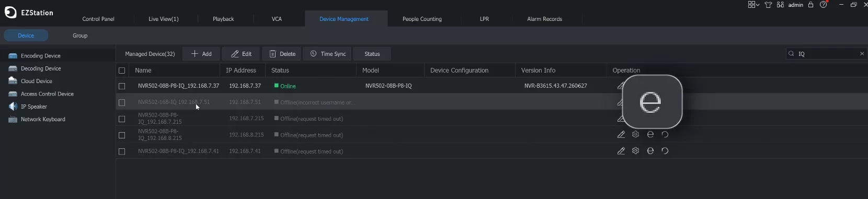The width and height of the screenshot is (868, 199).
Task: Sort by the Name column header
Action: point(143,71)
